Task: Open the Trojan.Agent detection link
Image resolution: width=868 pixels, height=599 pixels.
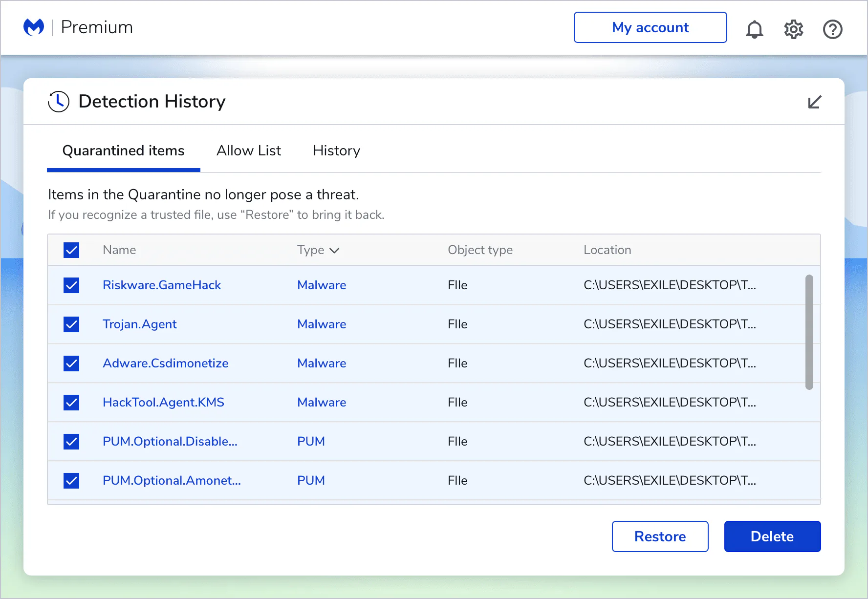Action: click(140, 324)
